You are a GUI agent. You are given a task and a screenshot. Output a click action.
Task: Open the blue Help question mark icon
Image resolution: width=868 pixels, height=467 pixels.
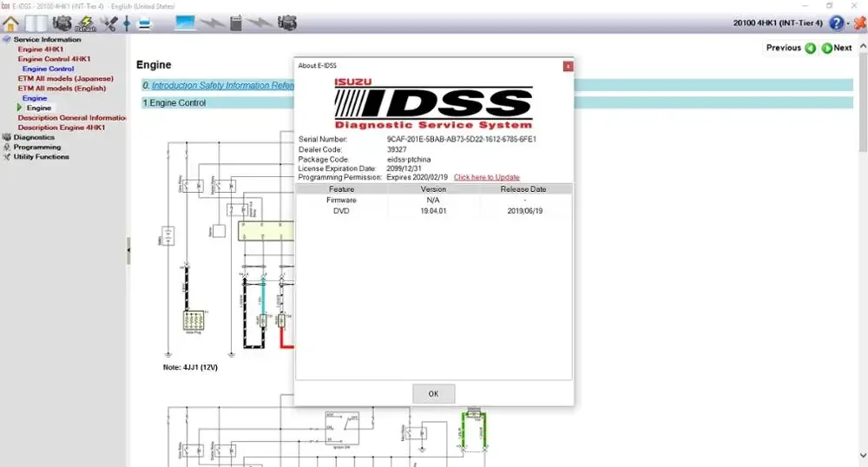(x=837, y=23)
